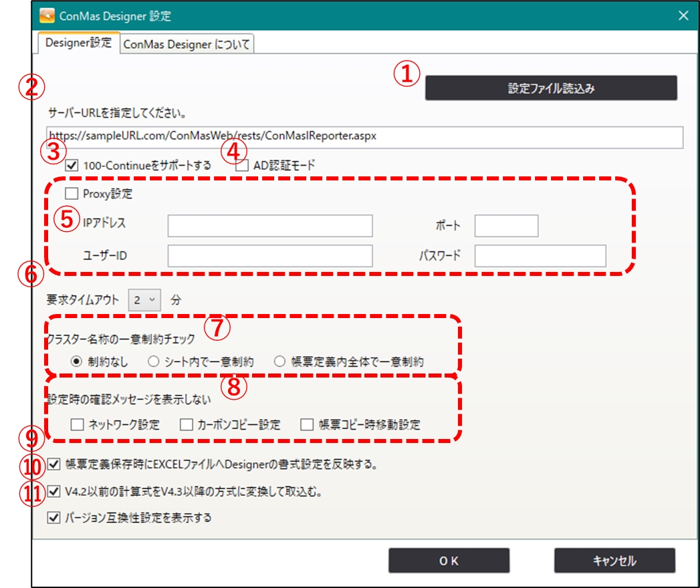The image size is (700, 588).
Task: Click the キャンセル button
Action: click(614, 561)
